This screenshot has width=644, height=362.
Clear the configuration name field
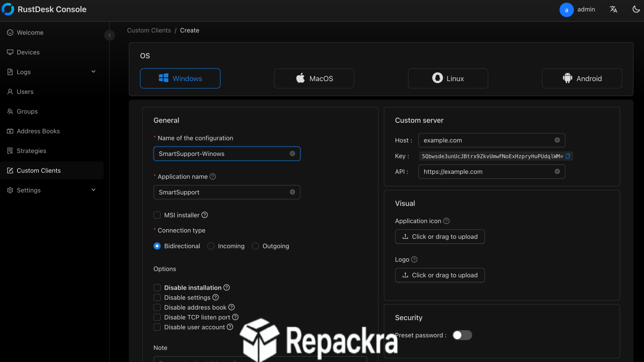292,154
